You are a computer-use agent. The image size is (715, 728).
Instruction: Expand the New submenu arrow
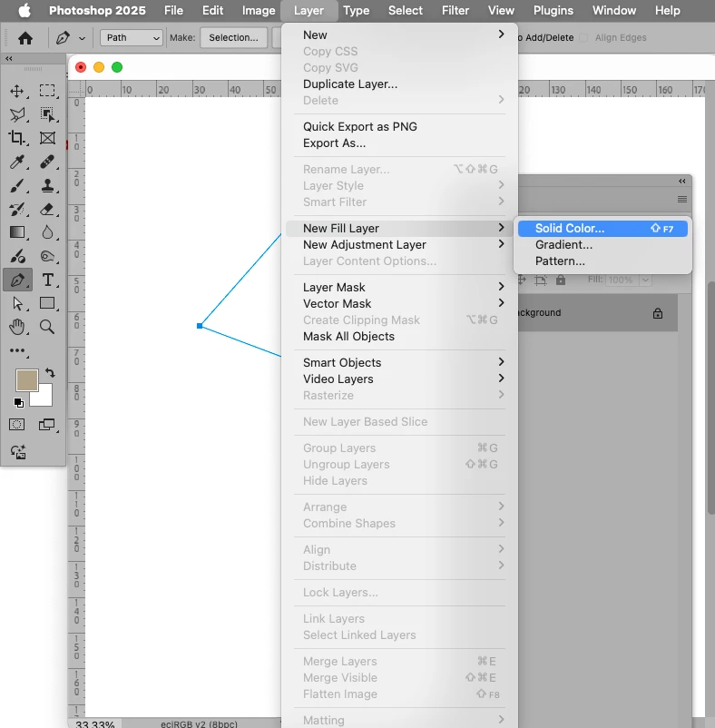501,34
